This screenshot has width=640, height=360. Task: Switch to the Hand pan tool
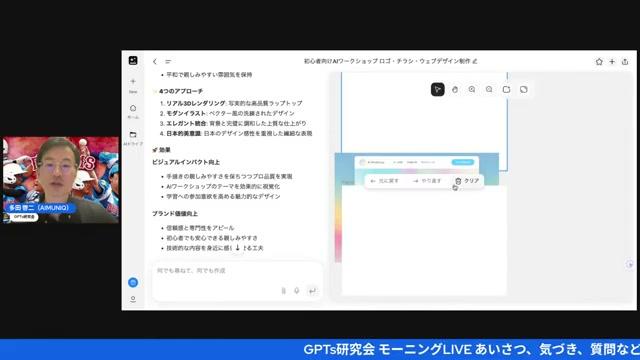[x=455, y=89]
